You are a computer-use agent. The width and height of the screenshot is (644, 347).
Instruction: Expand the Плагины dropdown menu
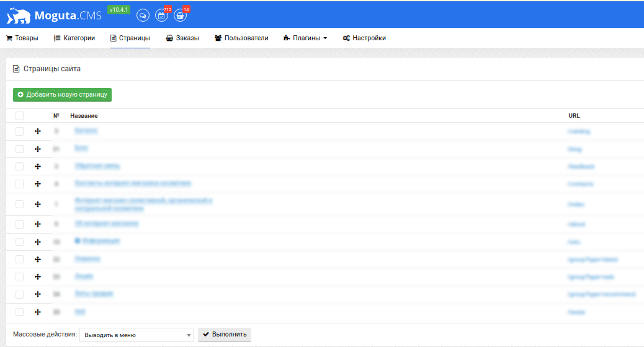[305, 38]
